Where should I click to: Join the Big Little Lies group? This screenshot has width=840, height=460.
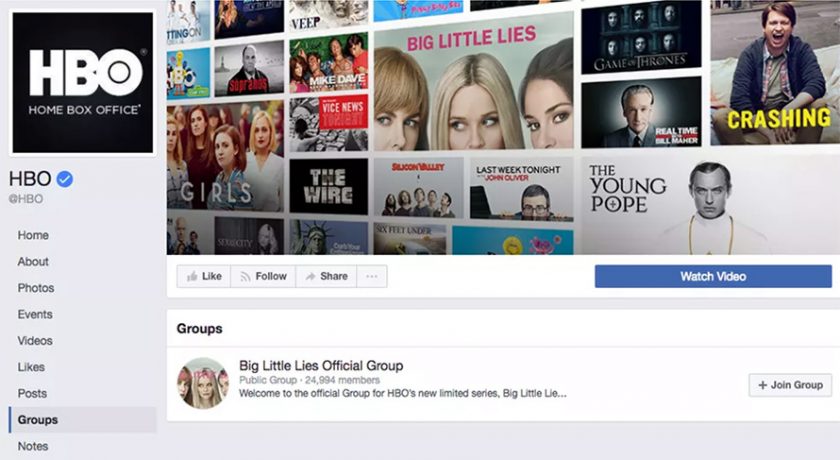click(790, 385)
